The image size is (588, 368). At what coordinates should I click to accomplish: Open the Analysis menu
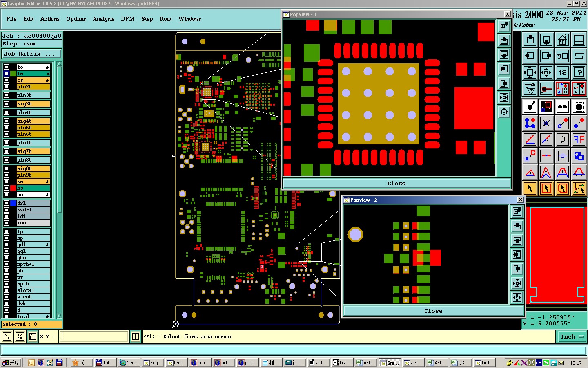(x=103, y=19)
